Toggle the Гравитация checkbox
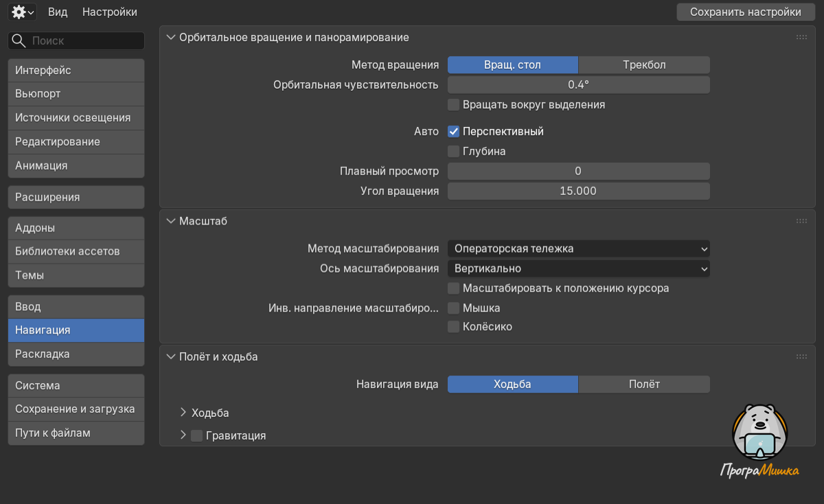The width and height of the screenshot is (824, 504). (196, 435)
